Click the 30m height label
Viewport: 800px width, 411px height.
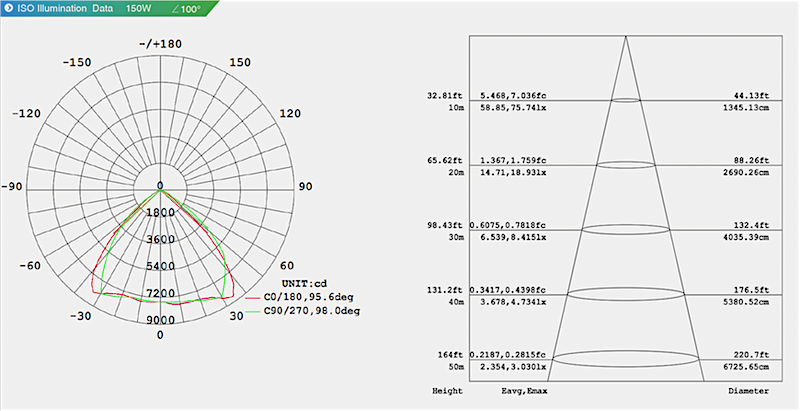455,237
